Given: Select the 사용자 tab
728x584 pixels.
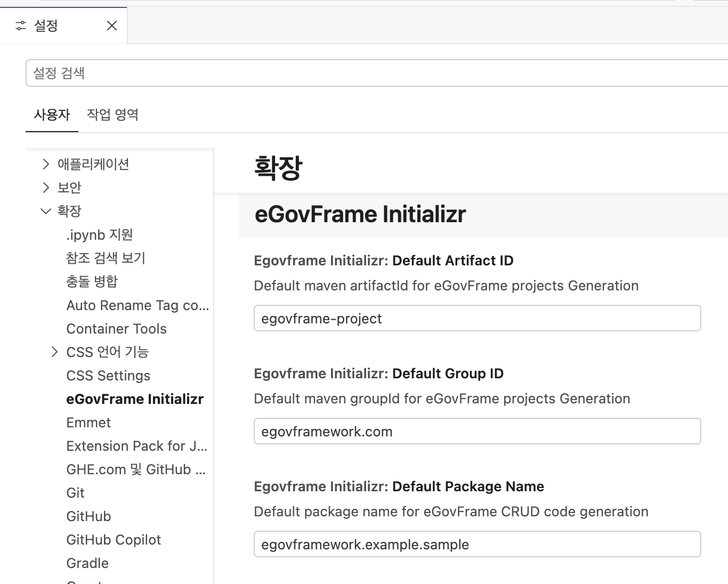Looking at the screenshot, I should pos(52,115).
